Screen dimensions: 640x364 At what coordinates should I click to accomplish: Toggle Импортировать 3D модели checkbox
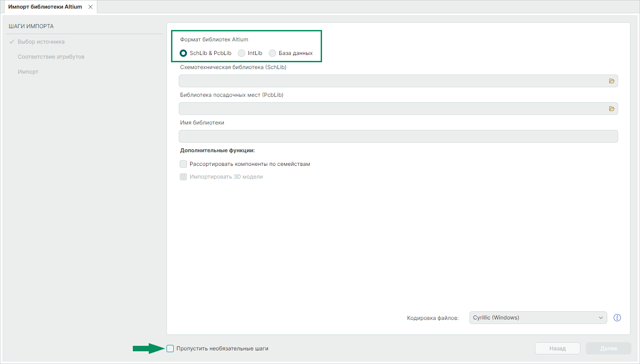183,177
